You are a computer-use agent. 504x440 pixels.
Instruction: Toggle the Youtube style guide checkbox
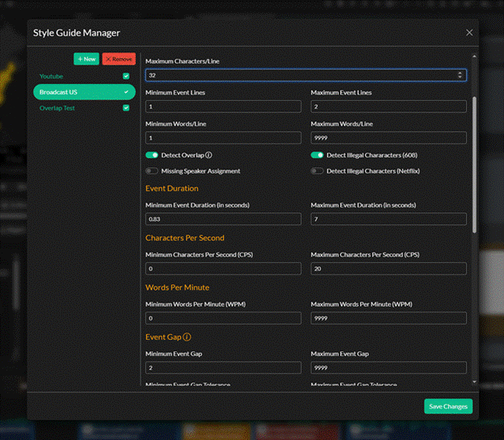(x=125, y=77)
